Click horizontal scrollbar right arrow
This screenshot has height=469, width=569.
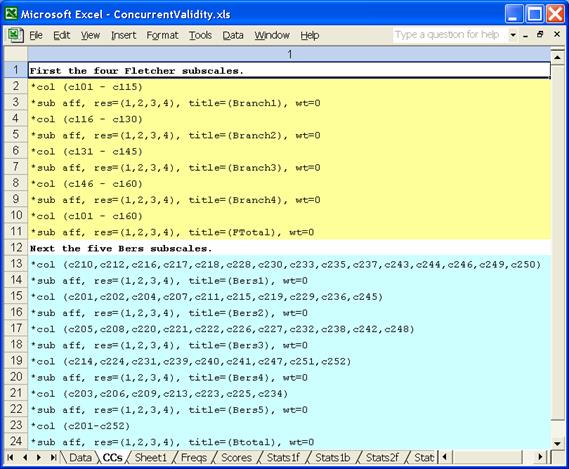[x=540, y=457]
